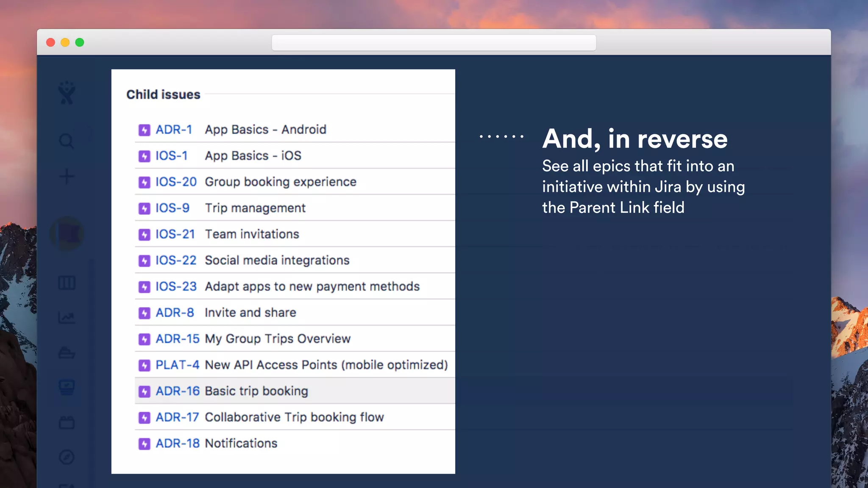Select the 'Group booking experience' summary
Viewport: 868px width, 488px height.
[x=281, y=182]
